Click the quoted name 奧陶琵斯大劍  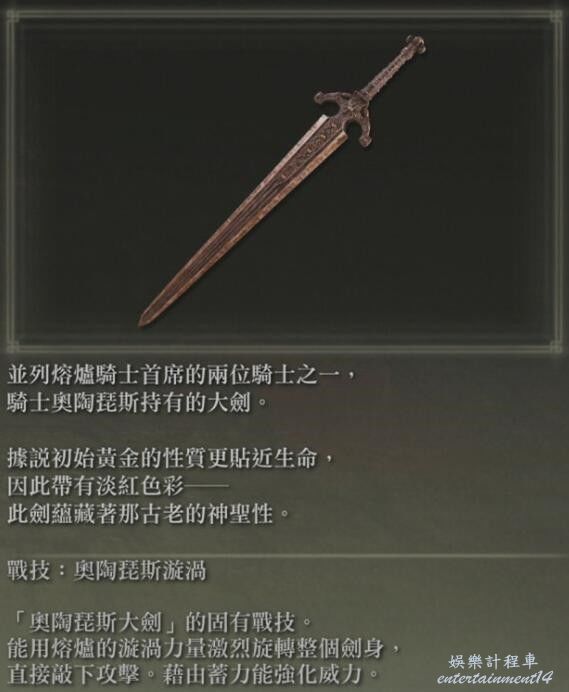click(98, 622)
